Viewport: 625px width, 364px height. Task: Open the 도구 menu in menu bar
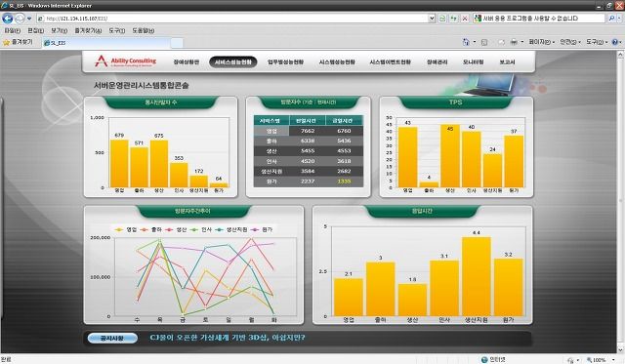(x=117, y=30)
